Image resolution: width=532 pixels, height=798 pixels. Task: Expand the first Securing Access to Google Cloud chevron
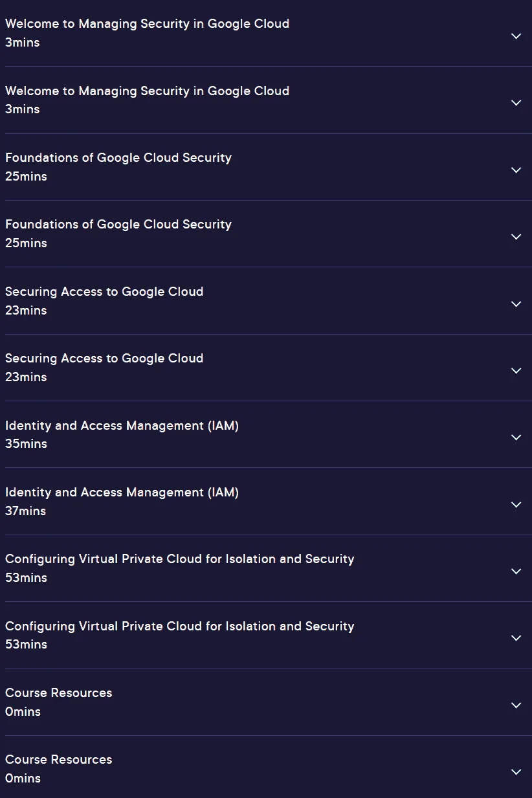pos(516,304)
